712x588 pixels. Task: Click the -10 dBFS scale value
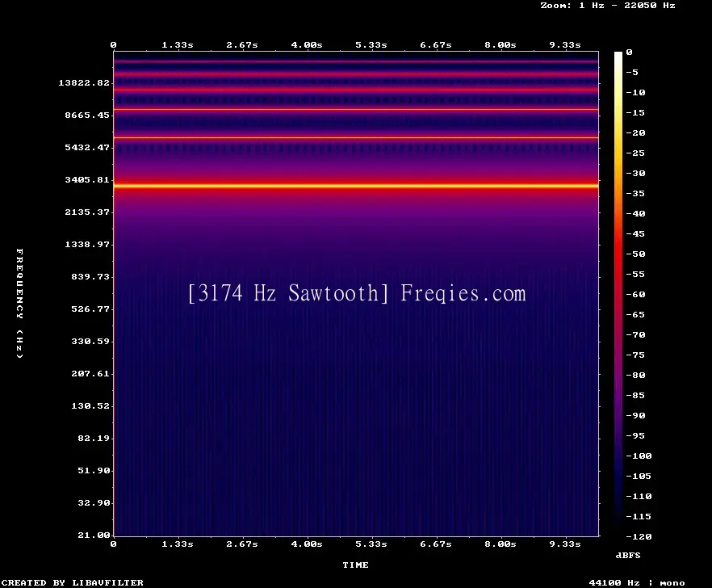click(635, 92)
